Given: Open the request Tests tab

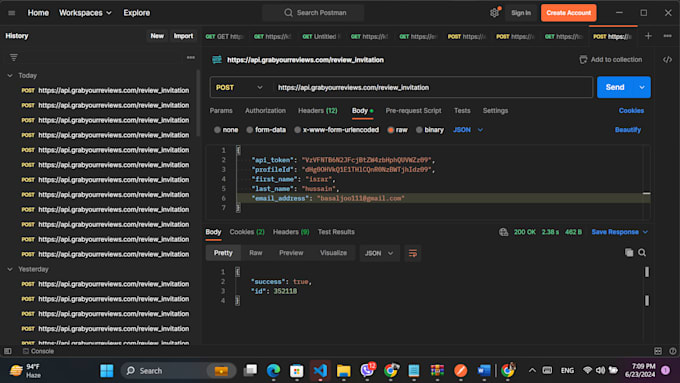Looking at the screenshot, I should coord(462,111).
